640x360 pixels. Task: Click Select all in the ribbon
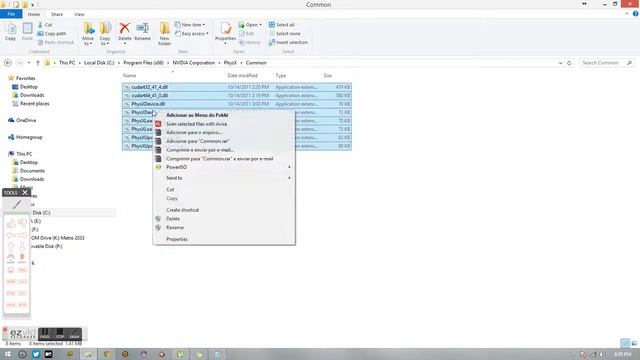click(282, 25)
